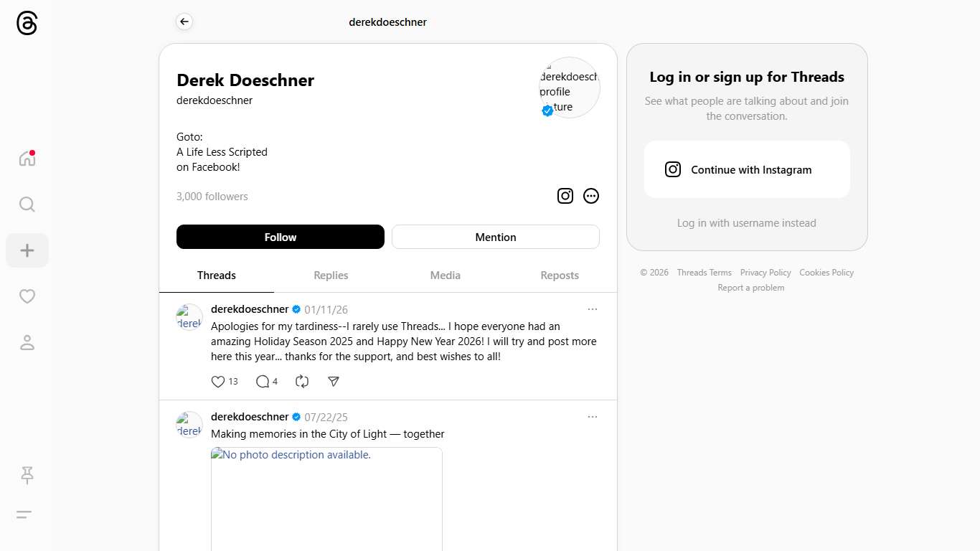Open the activity heart icon in sidebar
The width and height of the screenshot is (980, 551).
(x=27, y=296)
